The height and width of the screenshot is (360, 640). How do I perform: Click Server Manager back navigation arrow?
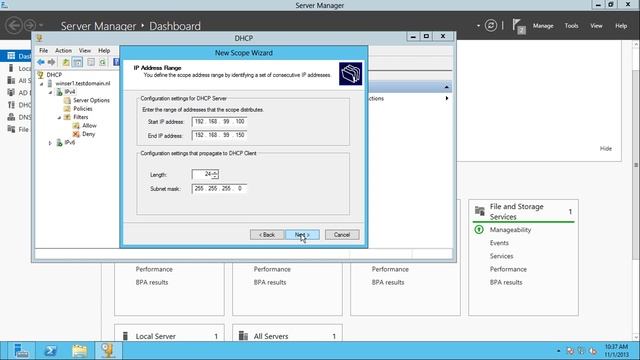13,25
